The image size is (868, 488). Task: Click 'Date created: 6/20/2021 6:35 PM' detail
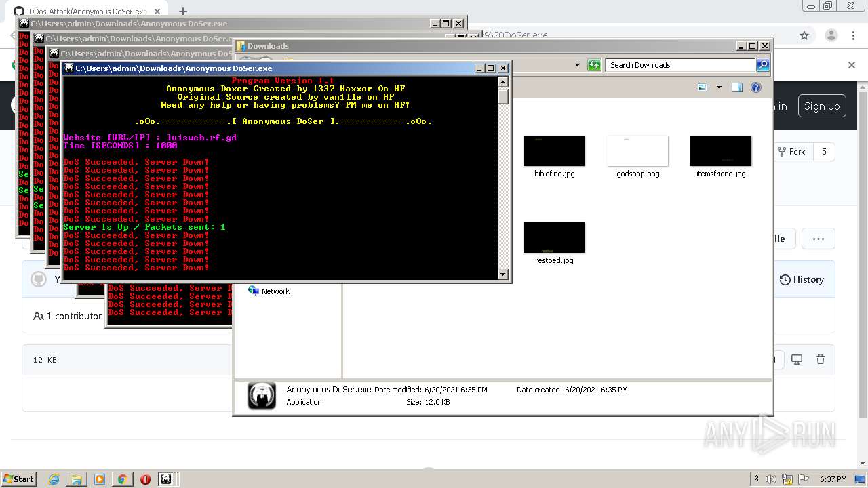coord(572,390)
